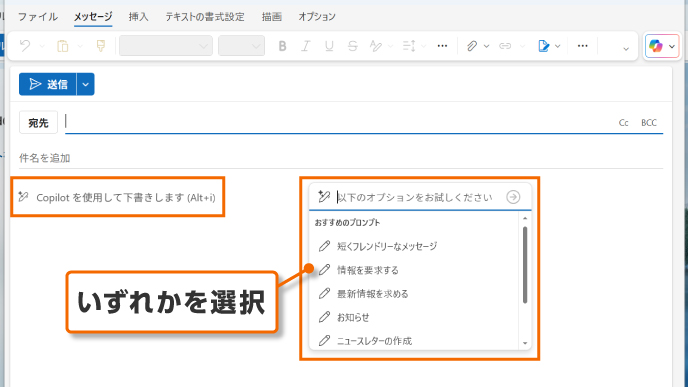
Task: Toggle Bold formatting
Action: 282,46
